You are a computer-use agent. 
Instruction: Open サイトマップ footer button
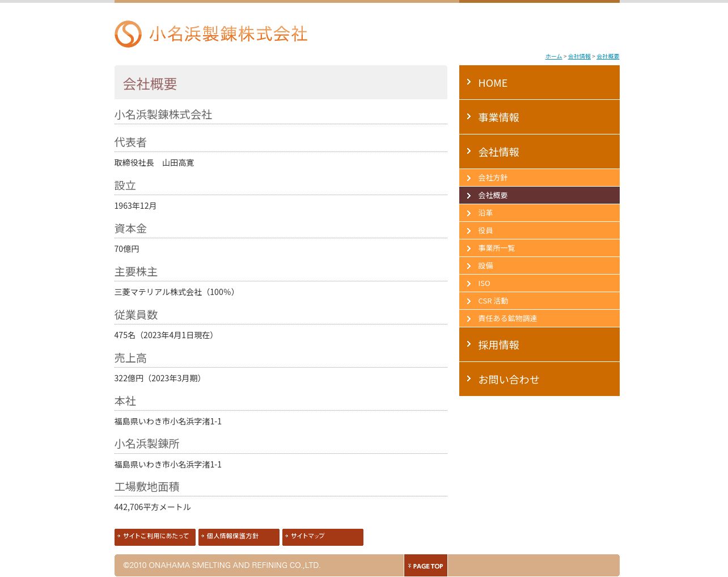[x=323, y=537]
